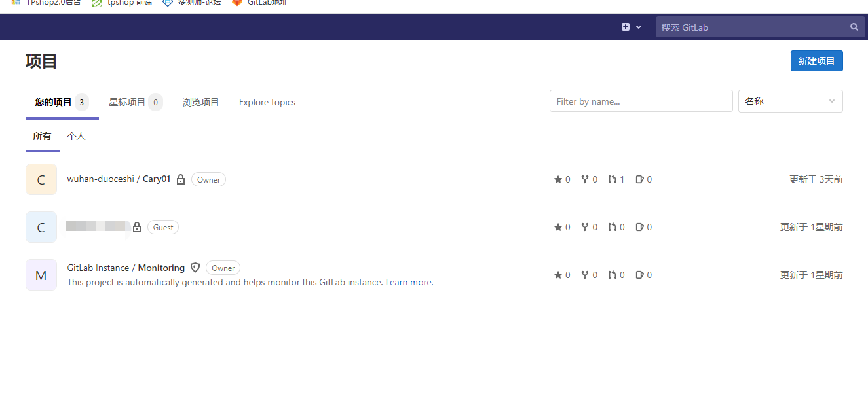868x407 pixels.
Task: Open the GitLab Instance / Monitoring link
Action: point(126,268)
